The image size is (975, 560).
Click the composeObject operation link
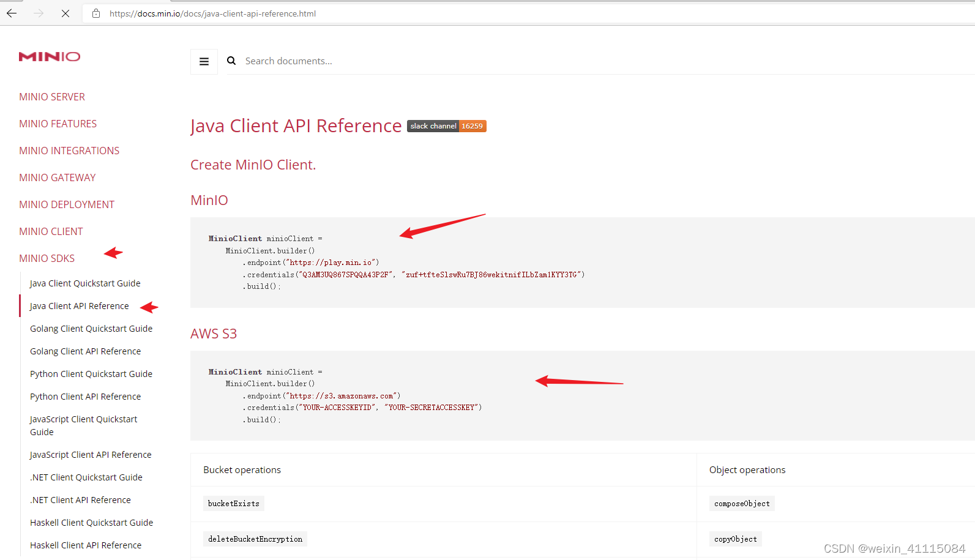tap(742, 504)
